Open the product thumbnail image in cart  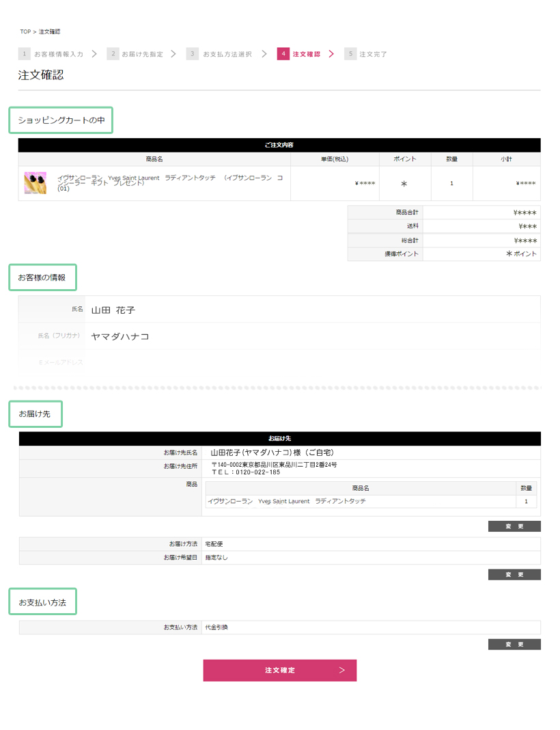pos(36,183)
